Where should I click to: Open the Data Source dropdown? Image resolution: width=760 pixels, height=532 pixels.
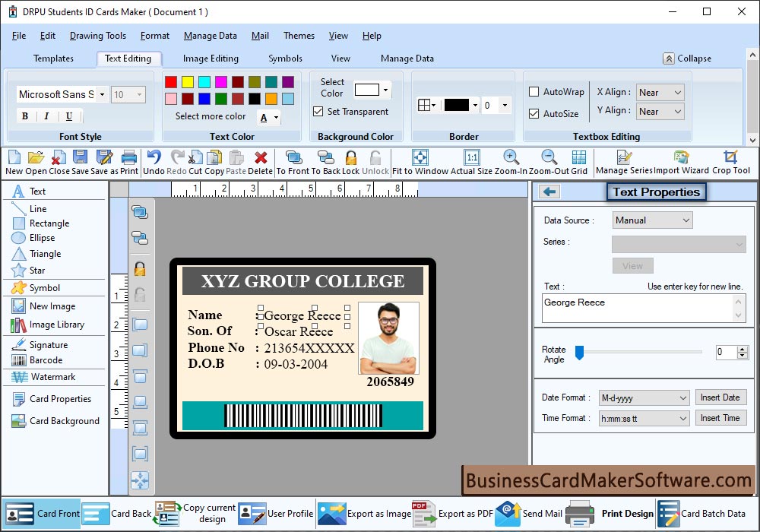pos(652,220)
